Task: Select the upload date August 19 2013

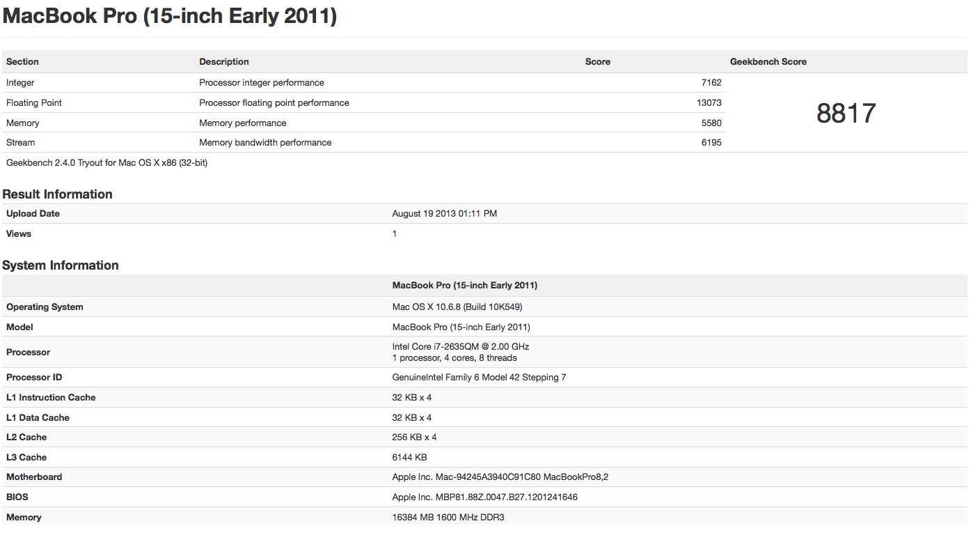Action: click(x=444, y=214)
